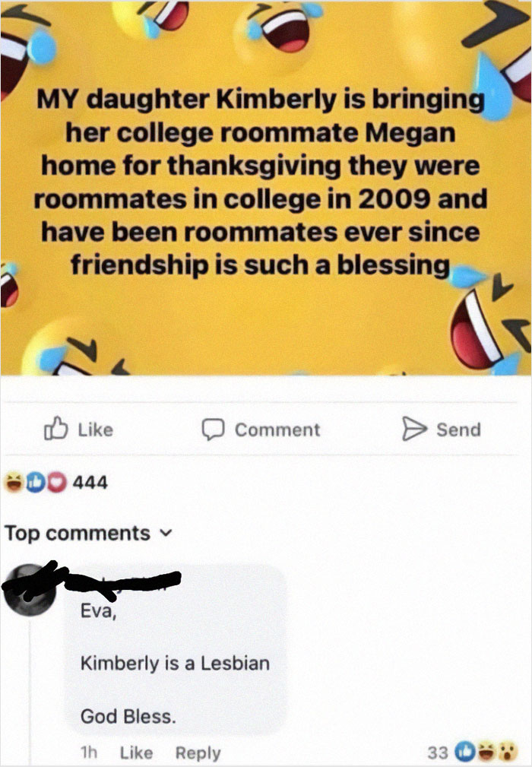
Task: Click the comment's 1h timestamp
Action: point(88,753)
